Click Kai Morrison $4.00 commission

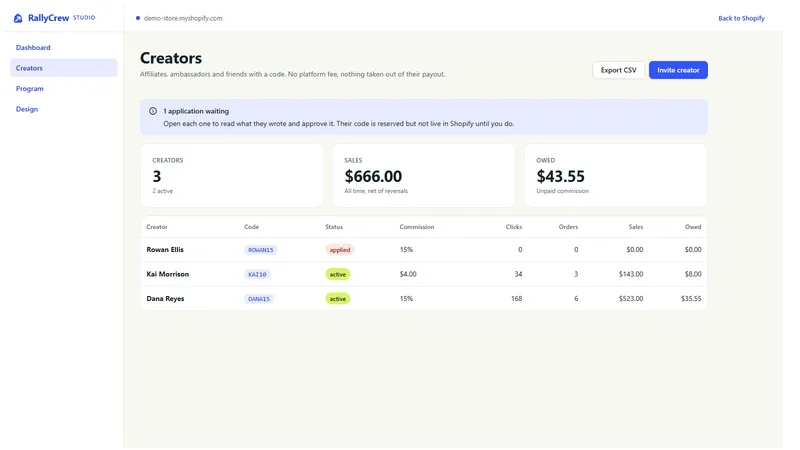(408, 274)
